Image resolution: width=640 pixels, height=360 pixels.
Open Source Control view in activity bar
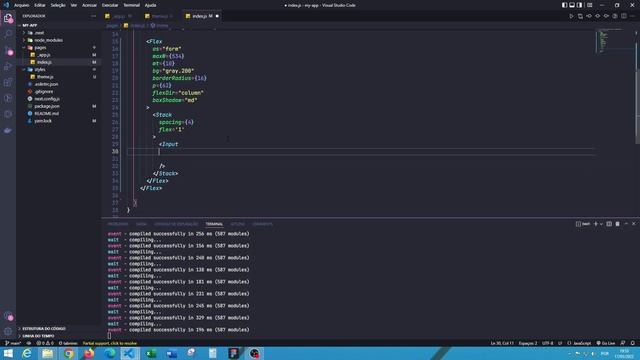[x=8, y=51]
